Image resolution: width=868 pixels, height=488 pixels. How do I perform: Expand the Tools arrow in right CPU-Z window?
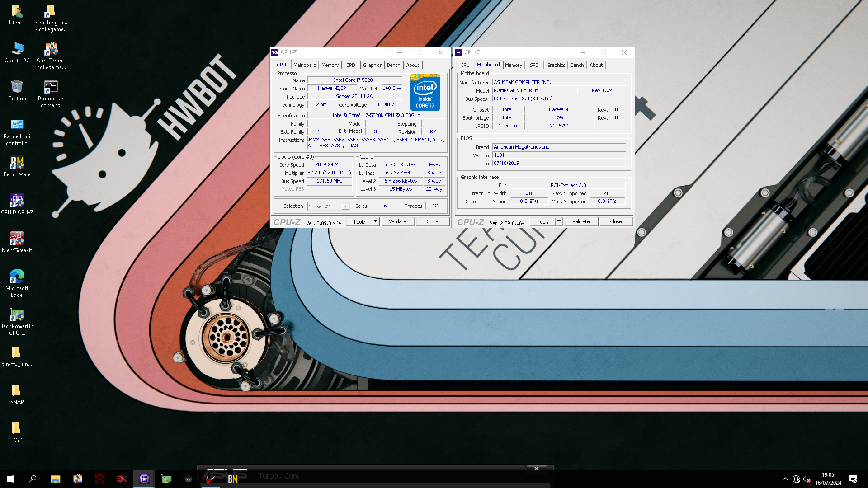[x=559, y=221]
